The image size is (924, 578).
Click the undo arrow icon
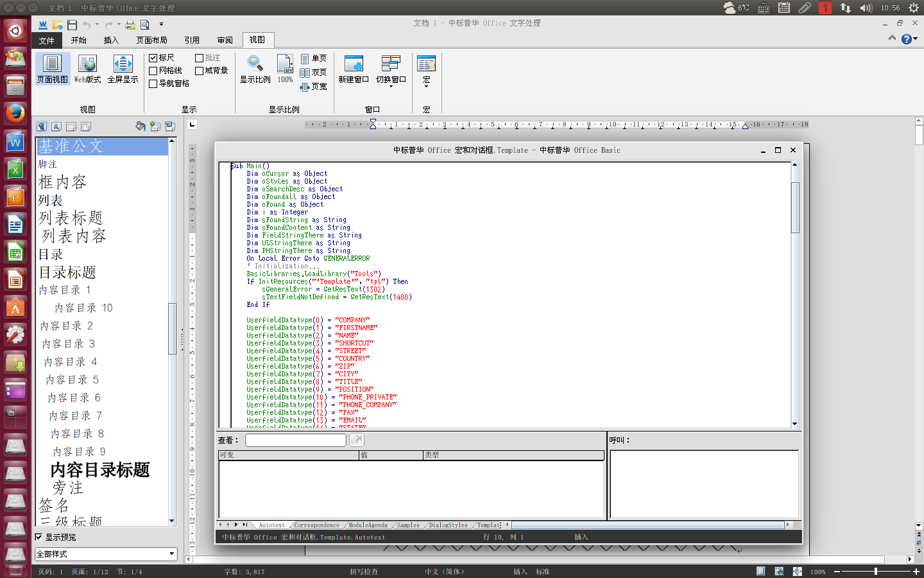pos(87,24)
